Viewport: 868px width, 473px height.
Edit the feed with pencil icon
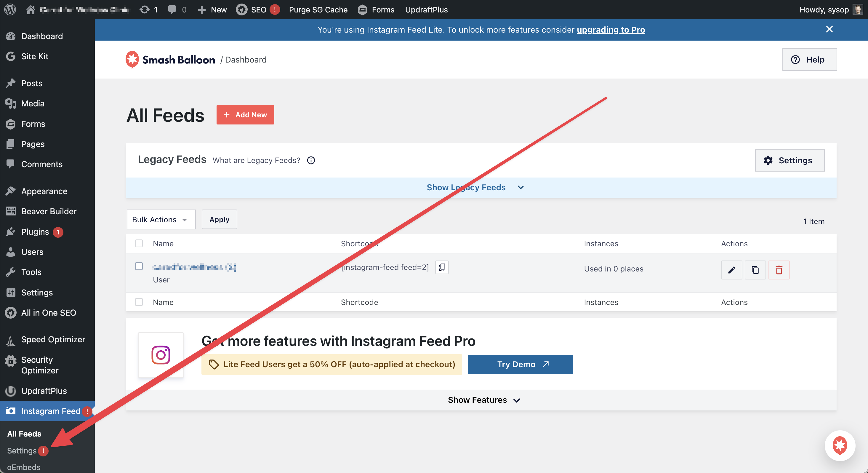click(731, 270)
